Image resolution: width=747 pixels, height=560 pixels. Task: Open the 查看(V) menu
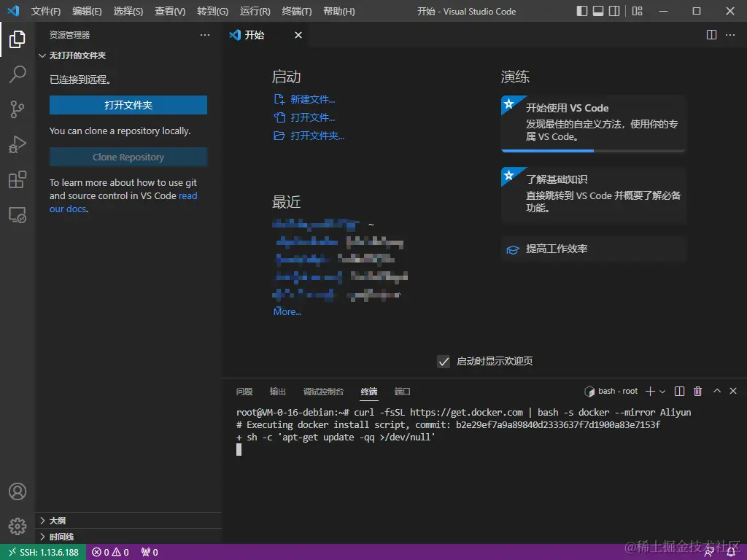tap(170, 11)
